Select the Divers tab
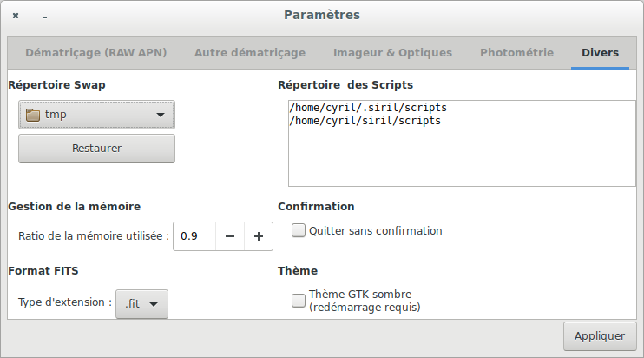The width and height of the screenshot is (644, 358). pyautogui.click(x=600, y=52)
